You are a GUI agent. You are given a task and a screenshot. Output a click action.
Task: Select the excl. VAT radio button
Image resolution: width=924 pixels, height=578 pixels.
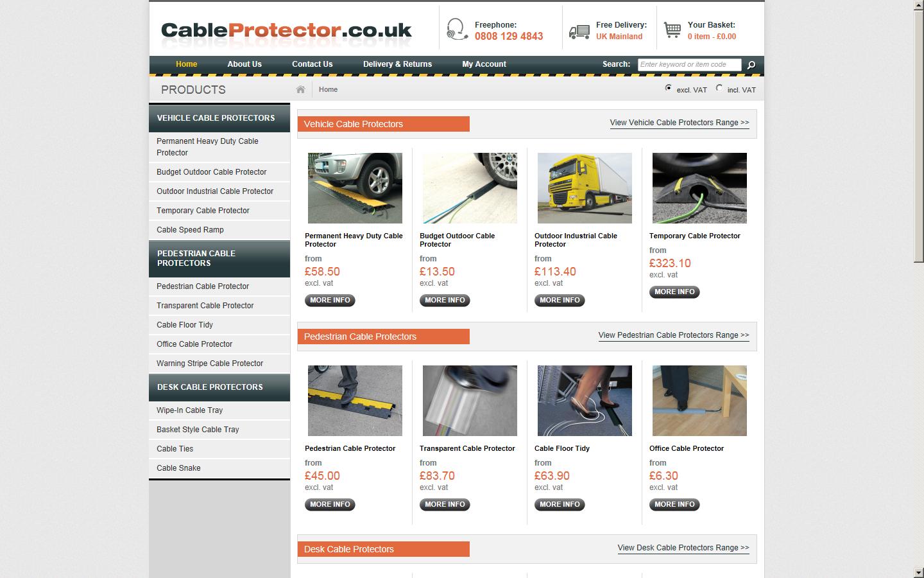click(x=669, y=88)
